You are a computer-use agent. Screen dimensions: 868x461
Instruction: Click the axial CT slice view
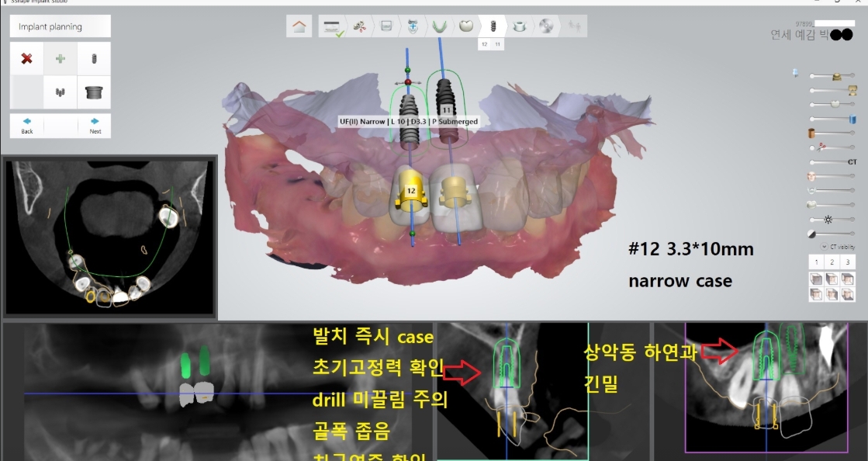click(x=109, y=237)
